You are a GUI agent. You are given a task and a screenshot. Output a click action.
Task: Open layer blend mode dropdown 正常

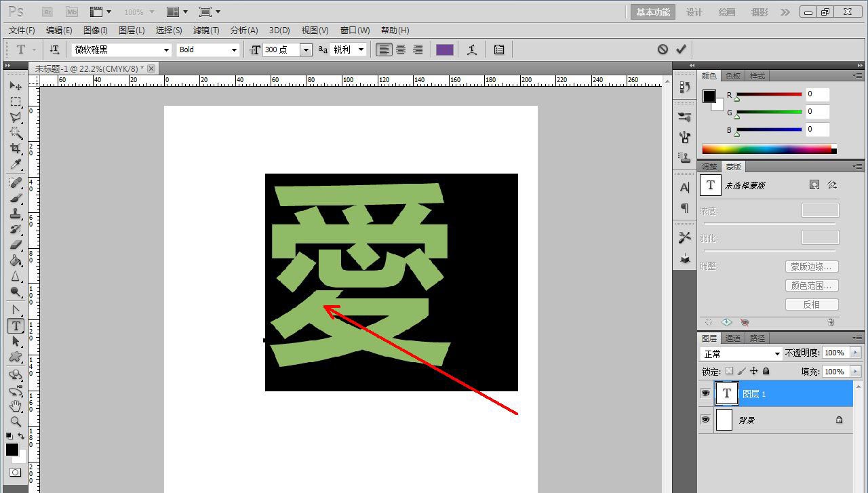pos(741,353)
